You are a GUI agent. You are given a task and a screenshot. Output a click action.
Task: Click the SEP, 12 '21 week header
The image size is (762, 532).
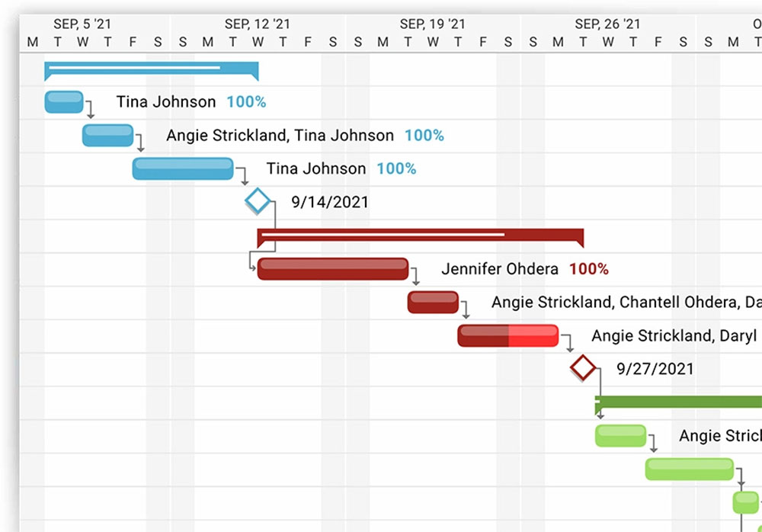258,24
